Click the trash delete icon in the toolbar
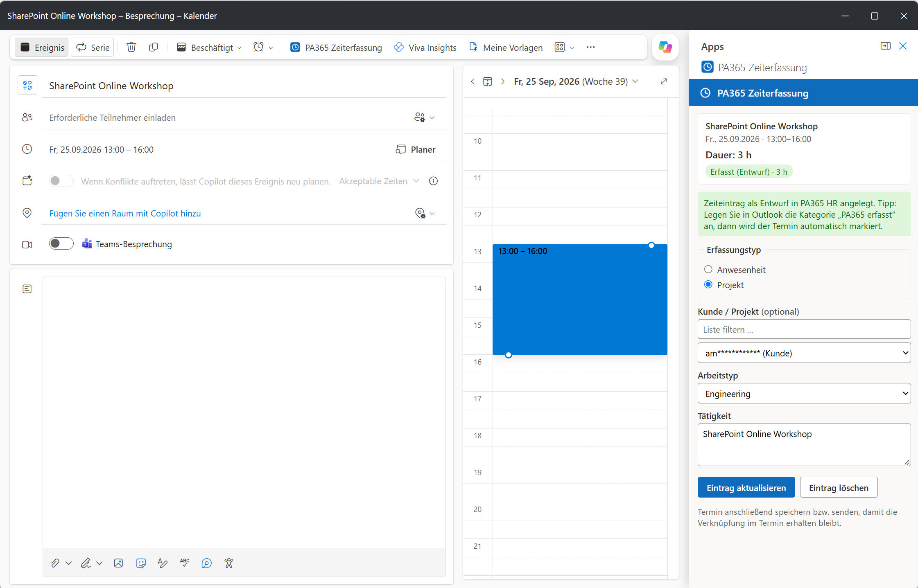918x588 pixels. pos(131,47)
